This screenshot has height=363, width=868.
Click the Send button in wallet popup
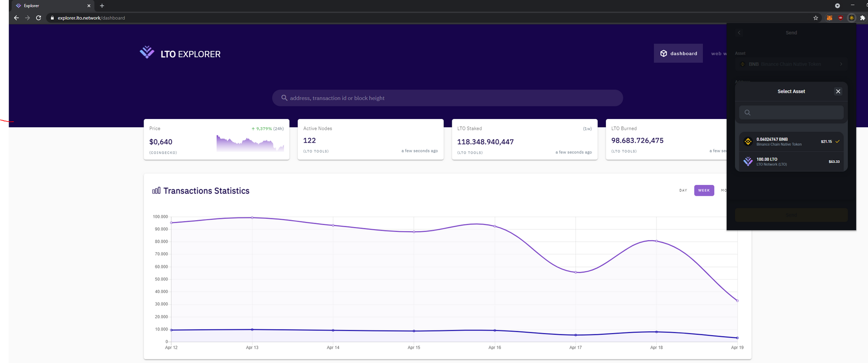click(791, 215)
